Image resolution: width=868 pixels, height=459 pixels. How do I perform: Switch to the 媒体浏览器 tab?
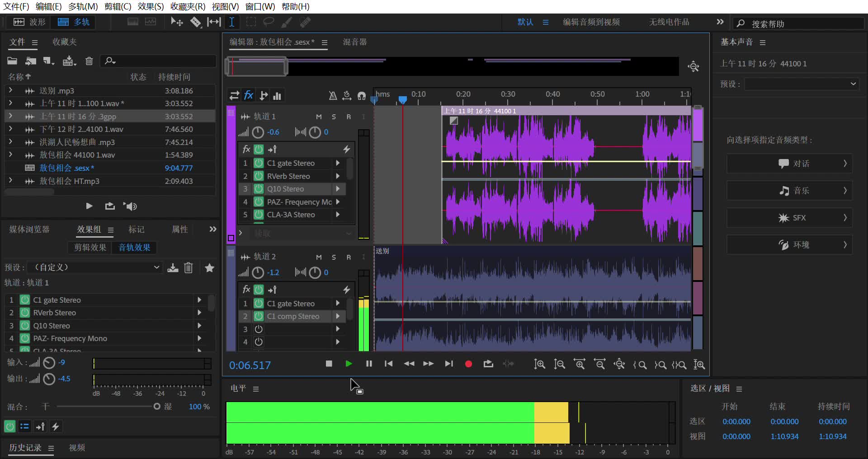point(29,229)
